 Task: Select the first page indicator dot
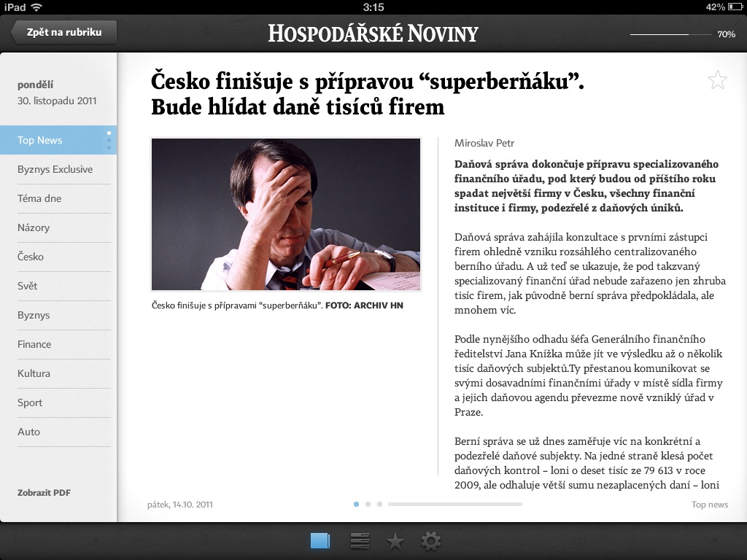[356, 504]
